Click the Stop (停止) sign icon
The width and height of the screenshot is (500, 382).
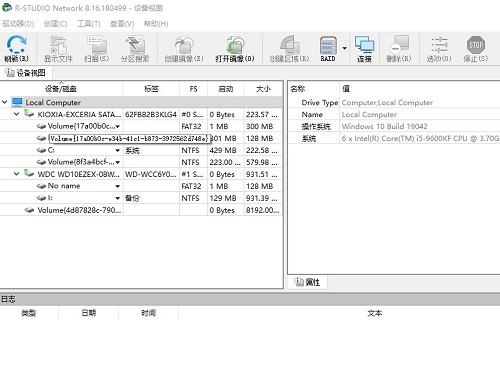476,45
